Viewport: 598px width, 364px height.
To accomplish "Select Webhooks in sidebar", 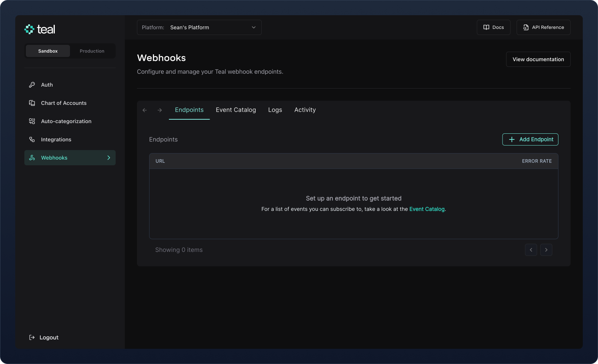I will (x=70, y=158).
